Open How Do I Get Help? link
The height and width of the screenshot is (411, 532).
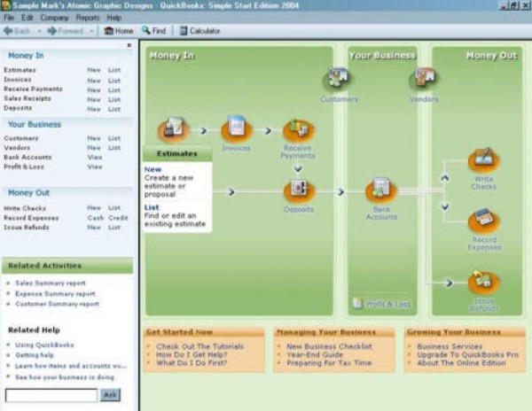pyautogui.click(x=192, y=355)
